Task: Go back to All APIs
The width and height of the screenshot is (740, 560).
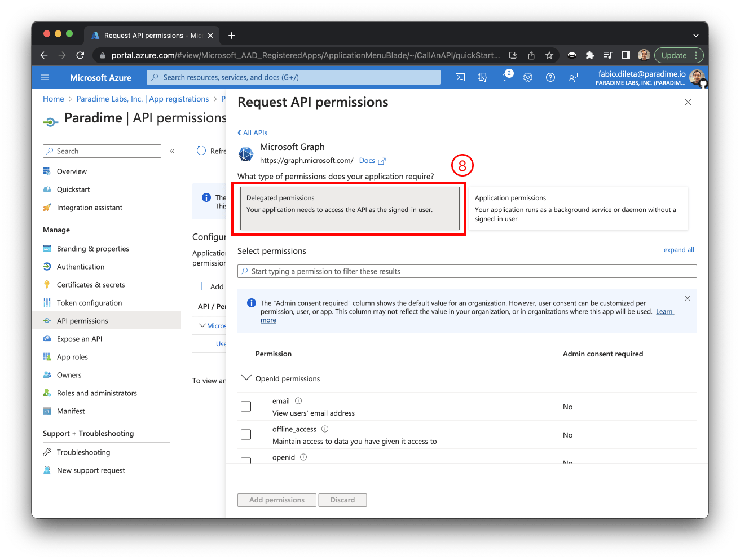Action: [x=253, y=133]
